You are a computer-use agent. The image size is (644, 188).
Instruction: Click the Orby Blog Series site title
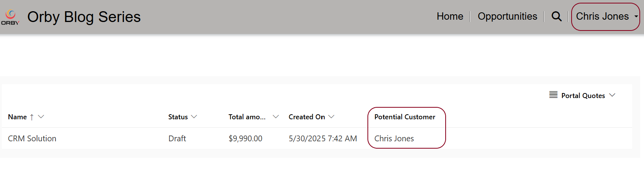point(84,17)
